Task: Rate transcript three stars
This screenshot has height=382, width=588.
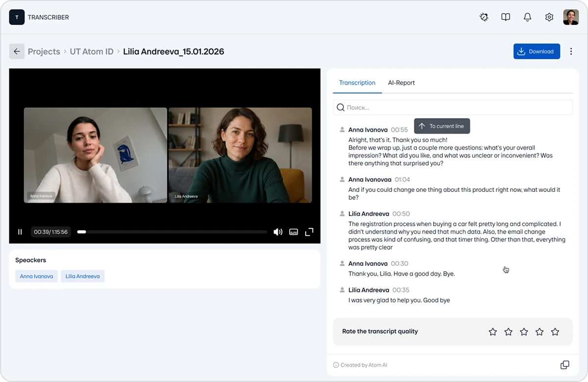Action: pyautogui.click(x=524, y=332)
